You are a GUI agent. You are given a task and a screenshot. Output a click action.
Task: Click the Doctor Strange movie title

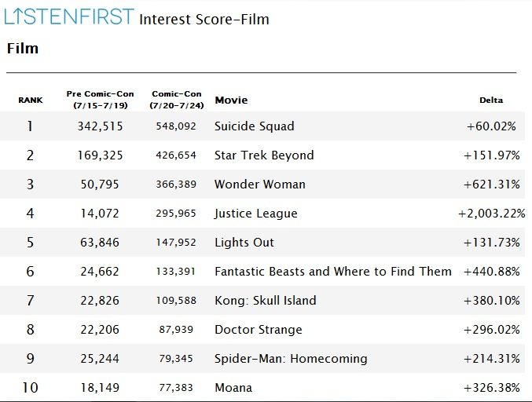click(x=259, y=330)
